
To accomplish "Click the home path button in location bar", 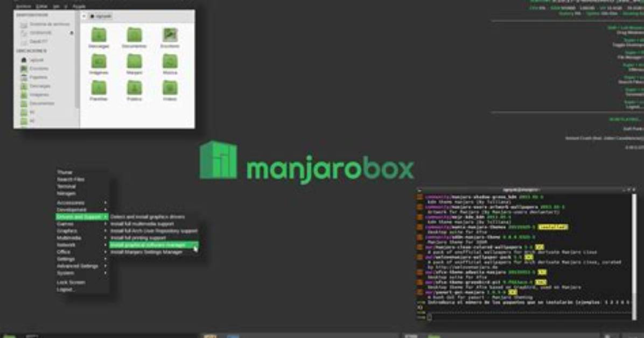I will tap(101, 17).
